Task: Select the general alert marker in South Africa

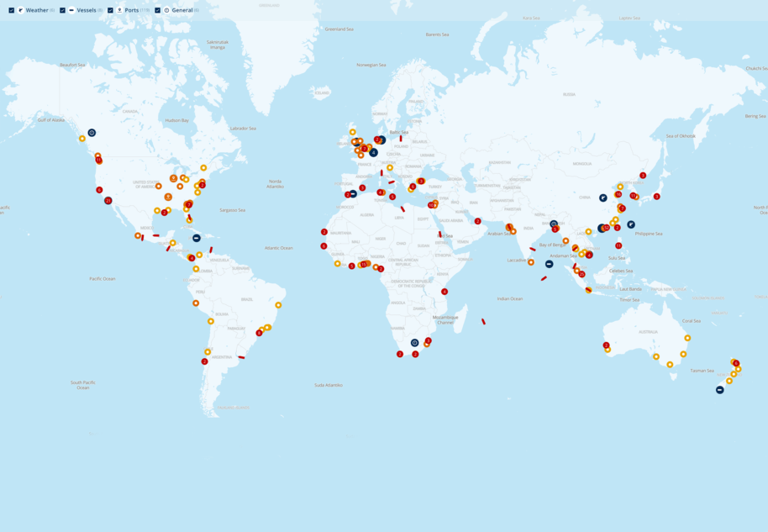Action: click(414, 343)
